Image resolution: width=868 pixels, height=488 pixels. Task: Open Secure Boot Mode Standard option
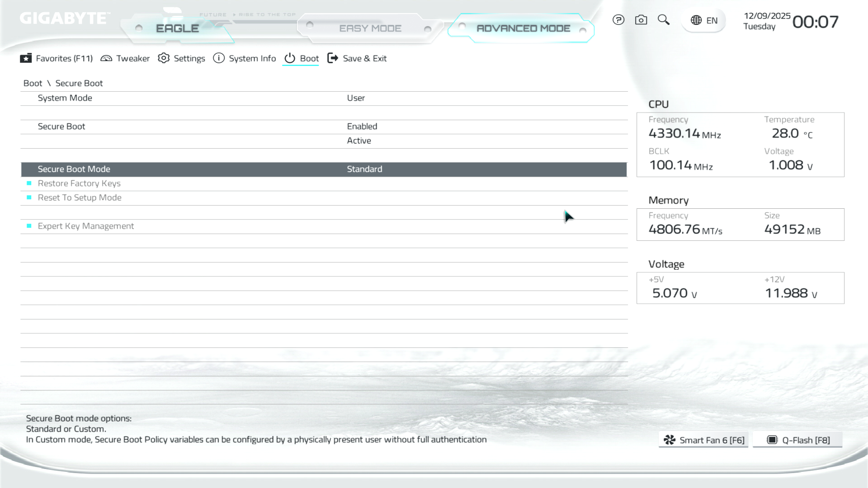[x=364, y=169]
